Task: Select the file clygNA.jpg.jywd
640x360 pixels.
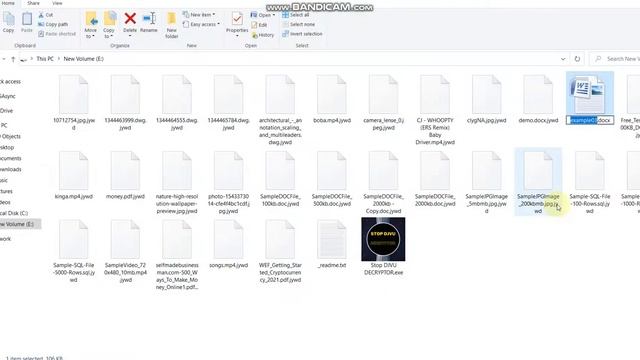Action: [x=487, y=100]
